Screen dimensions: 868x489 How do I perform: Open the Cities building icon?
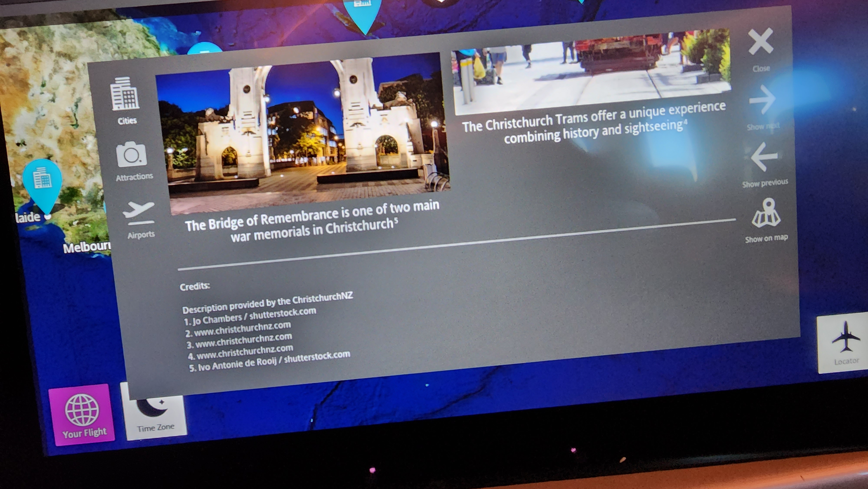pyautogui.click(x=125, y=94)
